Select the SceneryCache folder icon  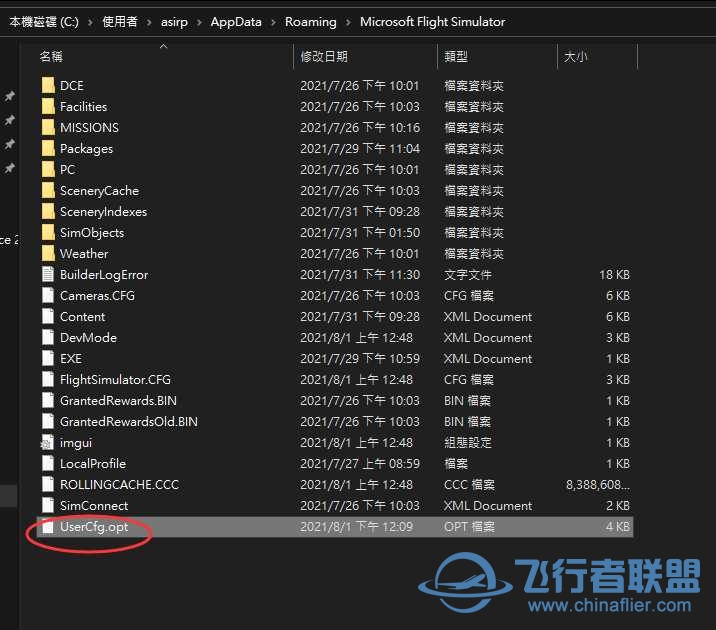coord(48,190)
